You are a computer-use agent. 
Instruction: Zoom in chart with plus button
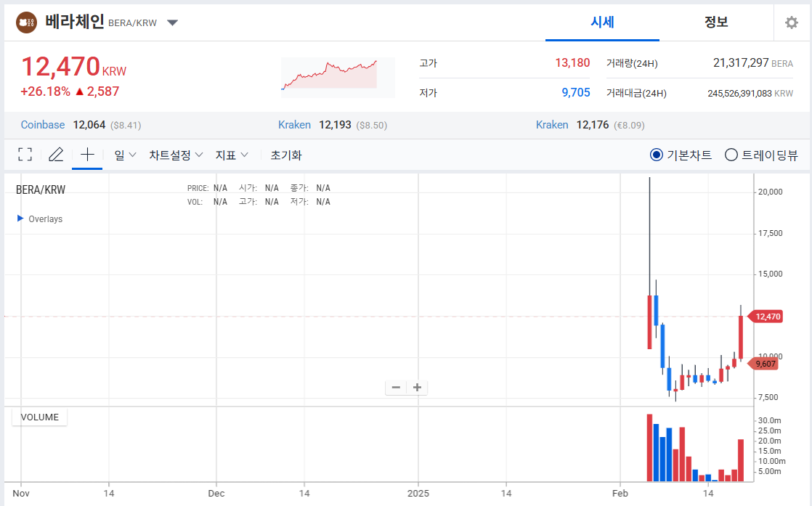418,387
